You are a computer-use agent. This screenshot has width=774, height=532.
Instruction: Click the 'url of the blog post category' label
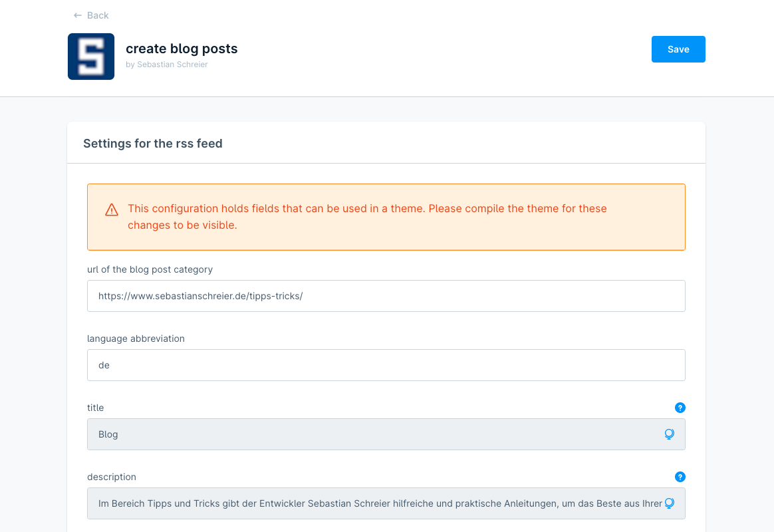click(150, 269)
